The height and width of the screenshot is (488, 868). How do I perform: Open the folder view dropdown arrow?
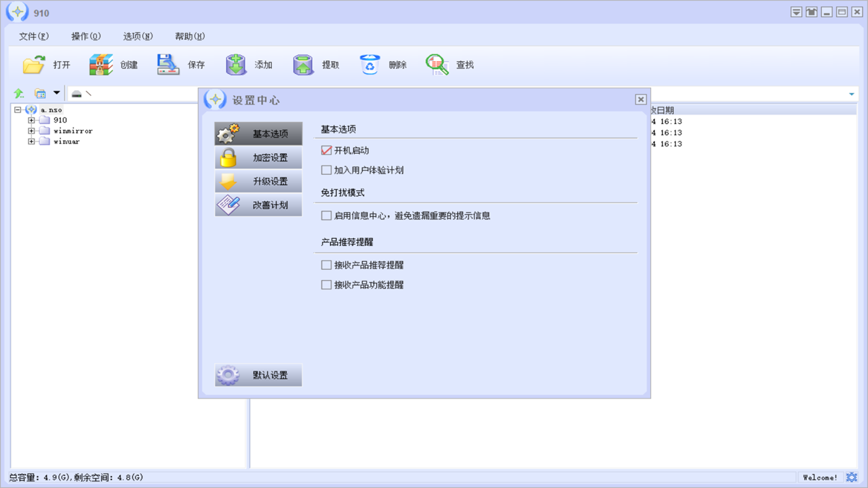pyautogui.click(x=58, y=93)
